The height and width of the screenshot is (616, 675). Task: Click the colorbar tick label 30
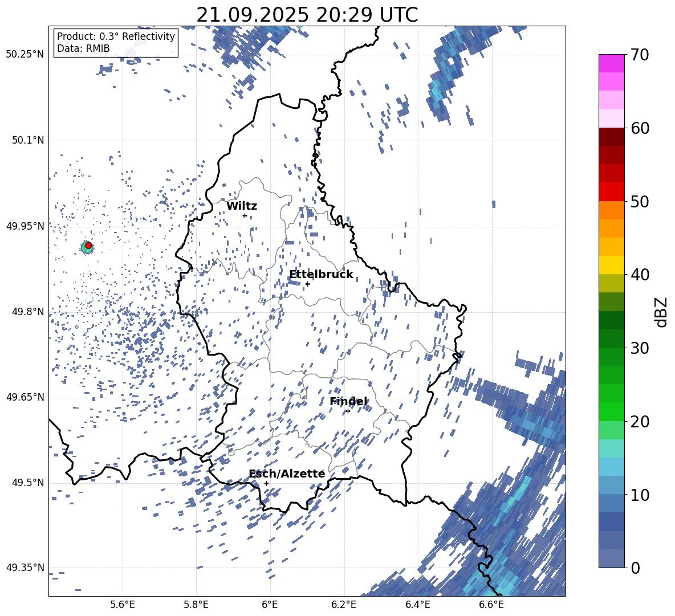639,348
